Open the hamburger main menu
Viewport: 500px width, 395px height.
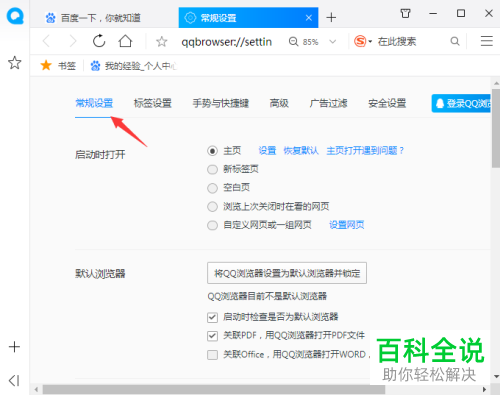pyautogui.click(x=487, y=41)
